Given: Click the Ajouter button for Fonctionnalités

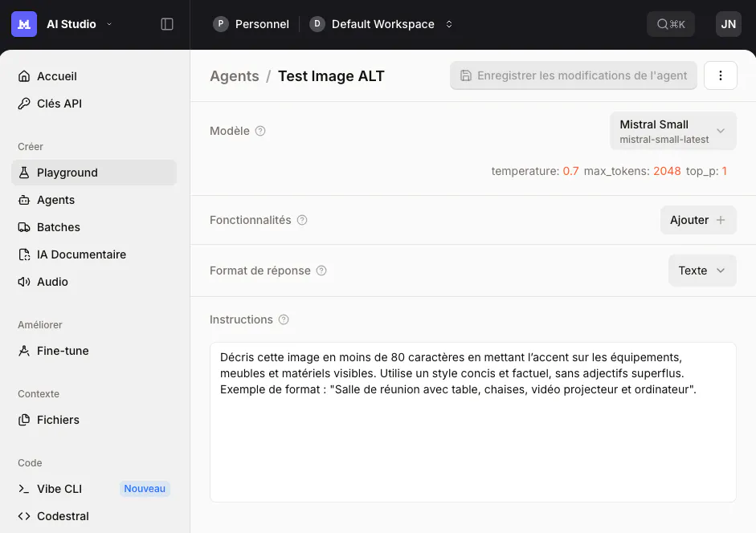Looking at the screenshot, I should (698, 219).
